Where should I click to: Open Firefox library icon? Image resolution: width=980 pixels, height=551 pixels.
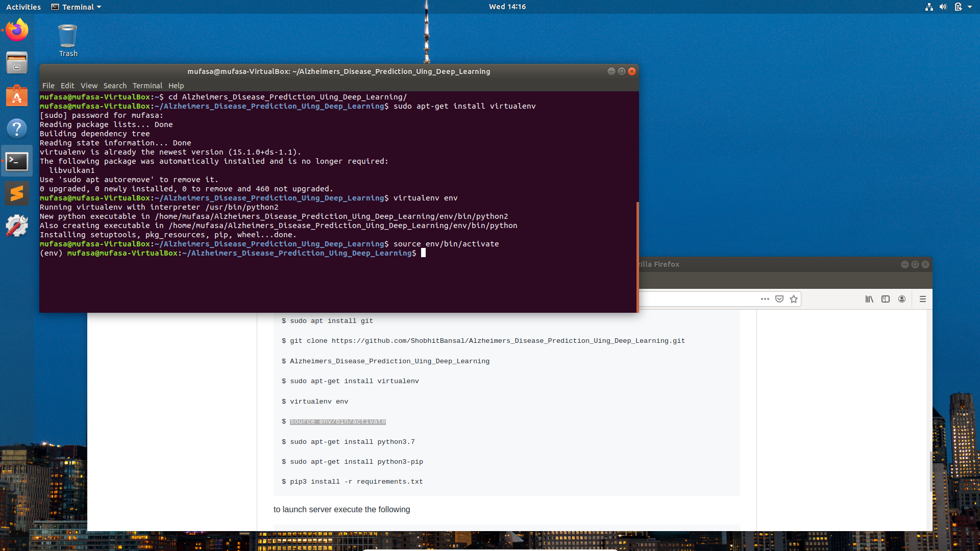[x=869, y=299]
